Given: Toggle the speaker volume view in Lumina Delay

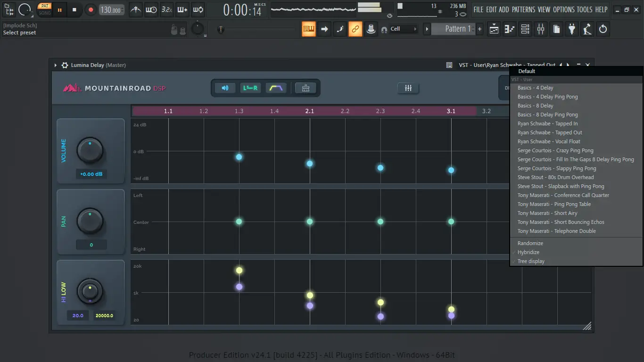Looking at the screenshot, I should click(225, 88).
